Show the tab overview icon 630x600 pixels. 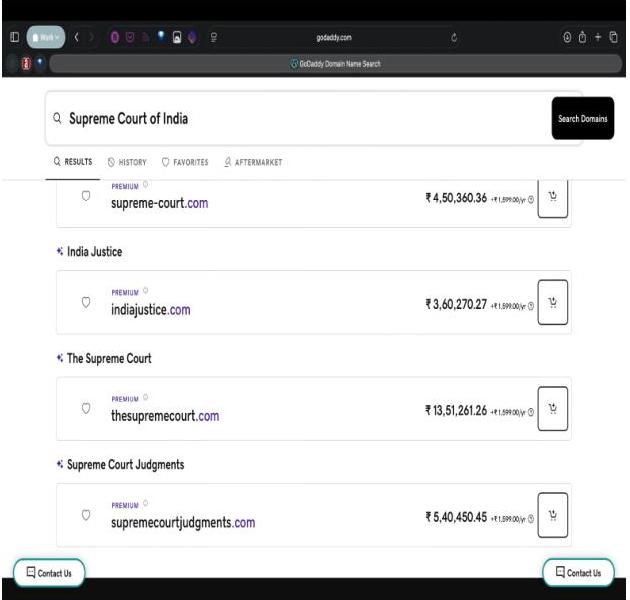[x=613, y=37]
